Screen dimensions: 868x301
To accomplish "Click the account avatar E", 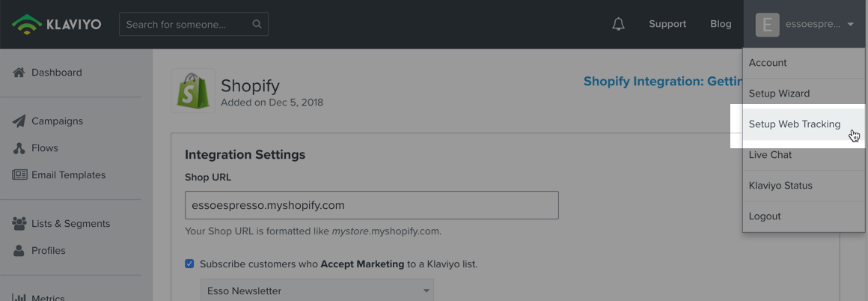I will click(767, 25).
